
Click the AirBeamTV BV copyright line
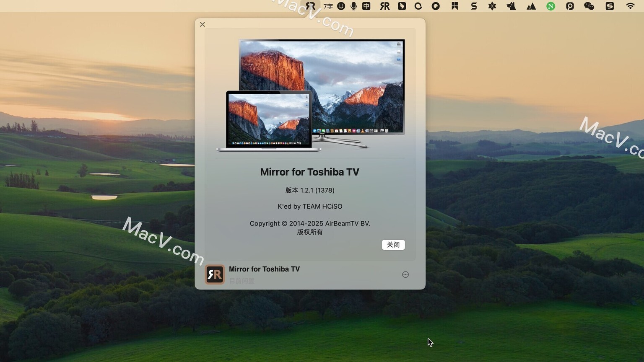pos(310,223)
